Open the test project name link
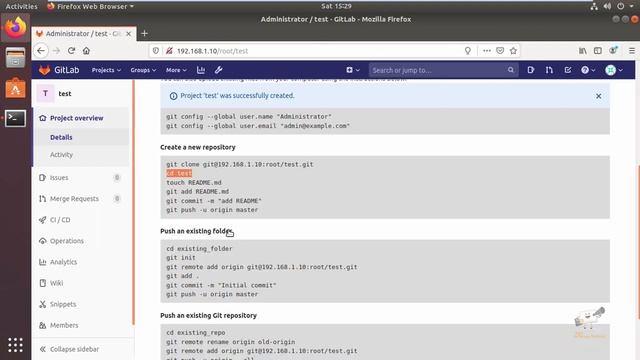 pos(64,93)
